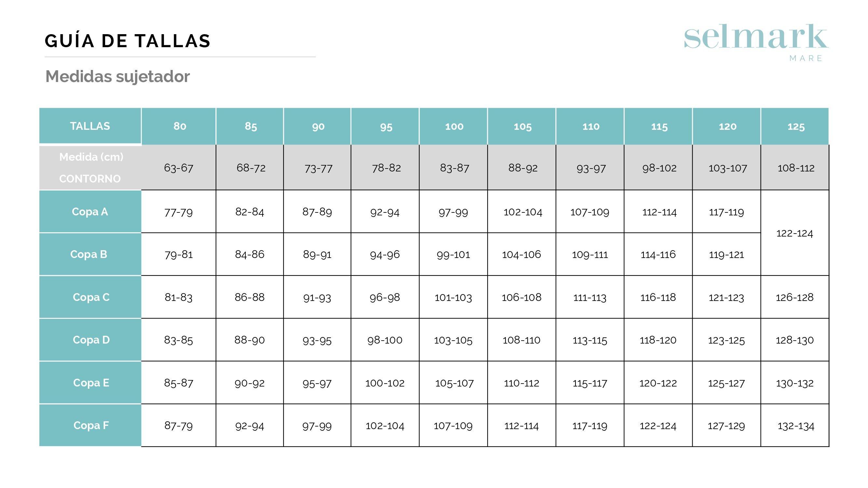This screenshot has height=488, width=868.
Task: Click the GUÍA DE TALLAS heading
Action: (x=127, y=41)
